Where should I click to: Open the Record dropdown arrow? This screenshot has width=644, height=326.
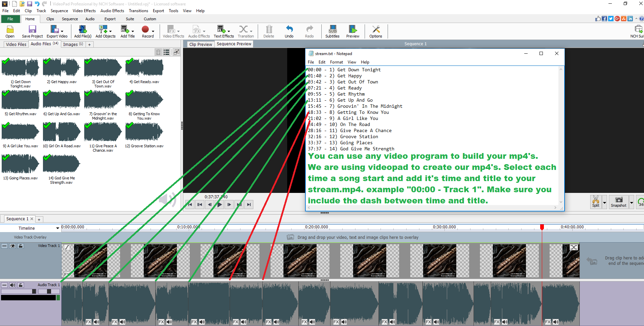153,31
